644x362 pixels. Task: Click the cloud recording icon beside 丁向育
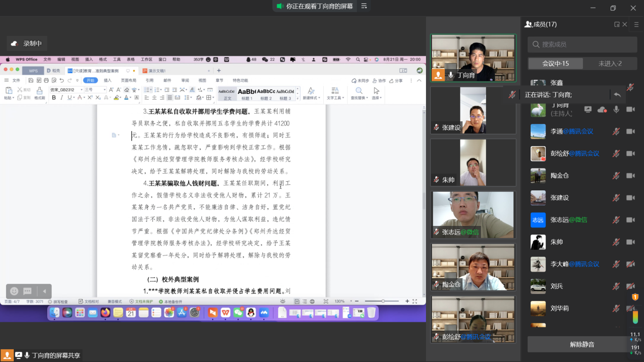[x=602, y=109]
